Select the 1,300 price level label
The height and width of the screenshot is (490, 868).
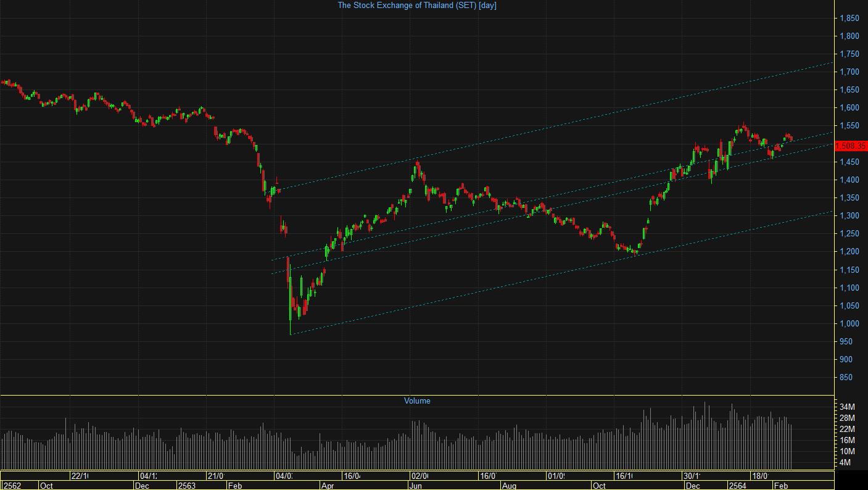[849, 216]
